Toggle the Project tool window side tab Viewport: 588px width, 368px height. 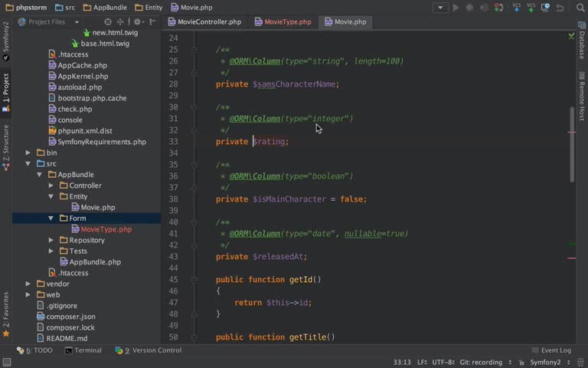(x=6, y=88)
